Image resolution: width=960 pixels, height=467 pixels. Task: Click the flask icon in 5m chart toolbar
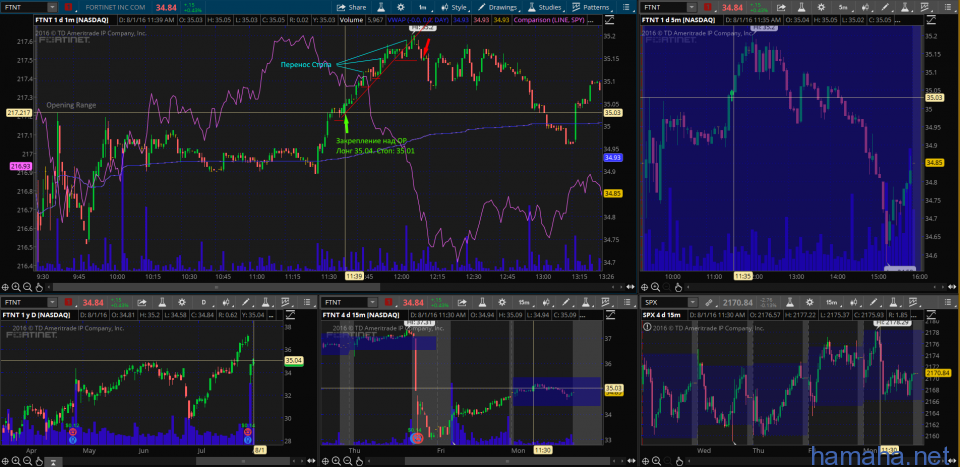(x=800, y=7)
